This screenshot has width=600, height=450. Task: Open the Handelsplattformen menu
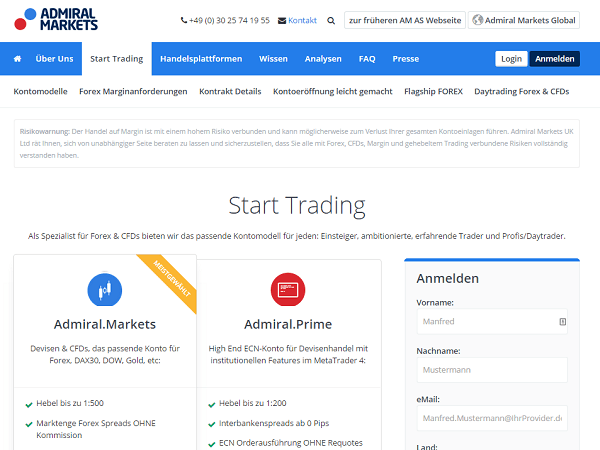(x=201, y=59)
